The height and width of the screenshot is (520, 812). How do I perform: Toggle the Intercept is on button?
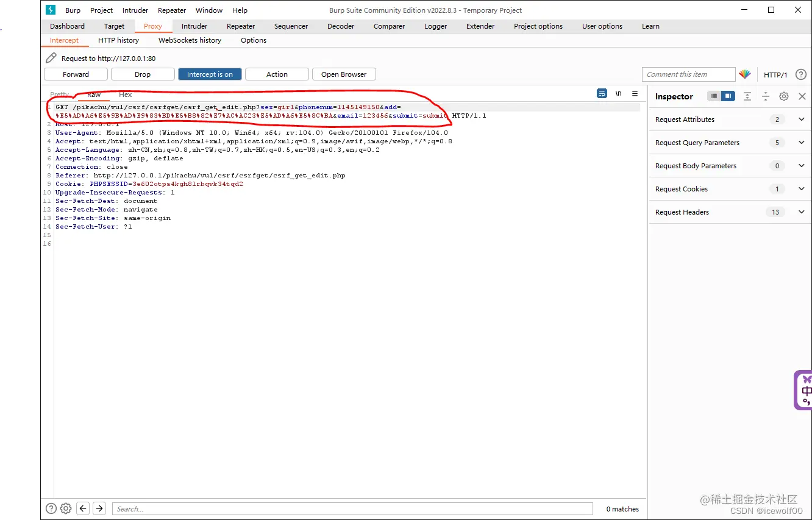[x=210, y=74]
